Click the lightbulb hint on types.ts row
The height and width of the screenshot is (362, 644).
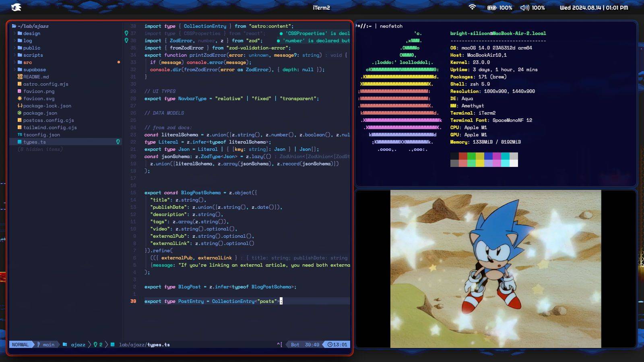[118, 142]
